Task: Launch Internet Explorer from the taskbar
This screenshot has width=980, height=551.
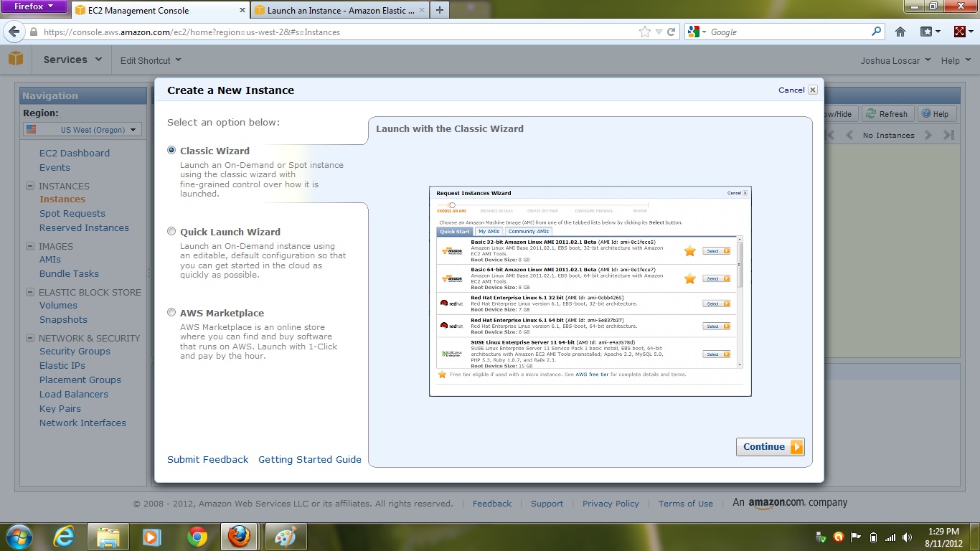Action: (64, 537)
